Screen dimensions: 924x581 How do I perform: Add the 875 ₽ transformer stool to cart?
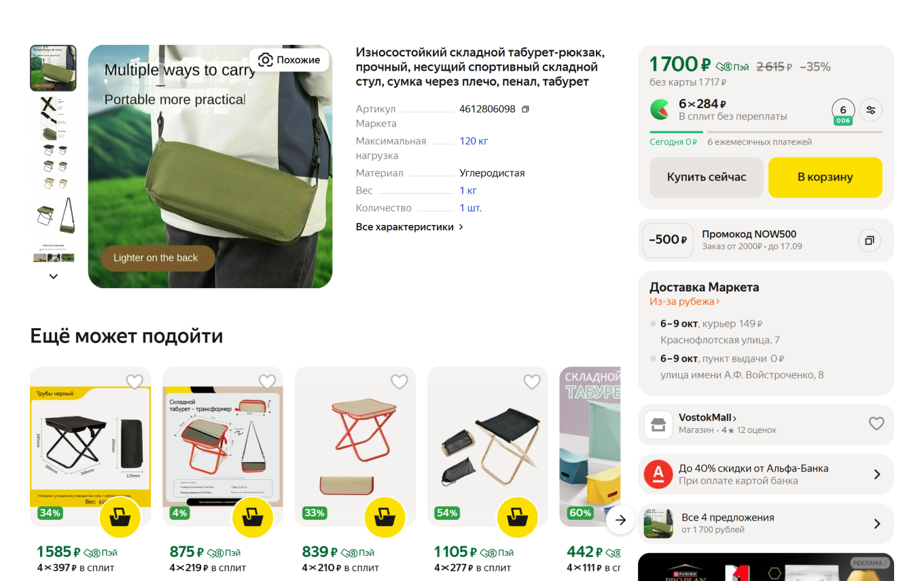tap(253, 517)
